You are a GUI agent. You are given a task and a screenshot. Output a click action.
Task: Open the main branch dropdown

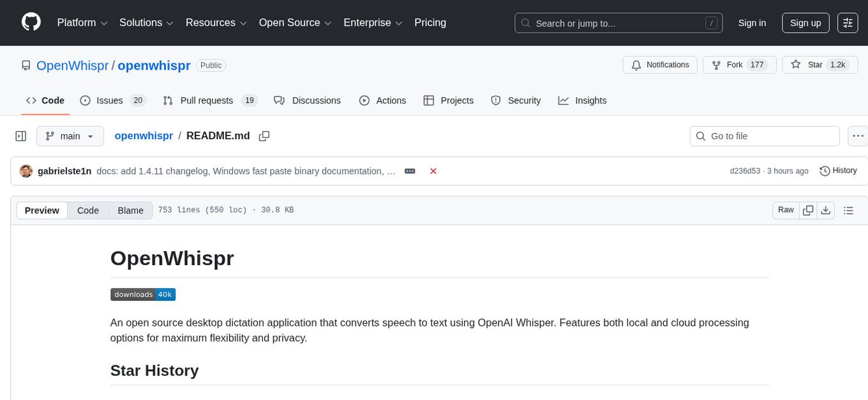point(70,135)
